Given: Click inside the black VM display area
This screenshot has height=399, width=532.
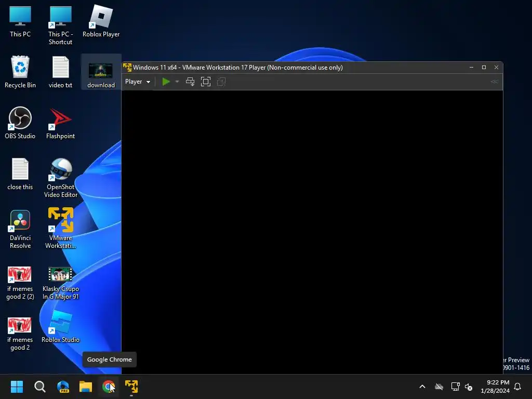Looking at the screenshot, I should pos(312,232).
